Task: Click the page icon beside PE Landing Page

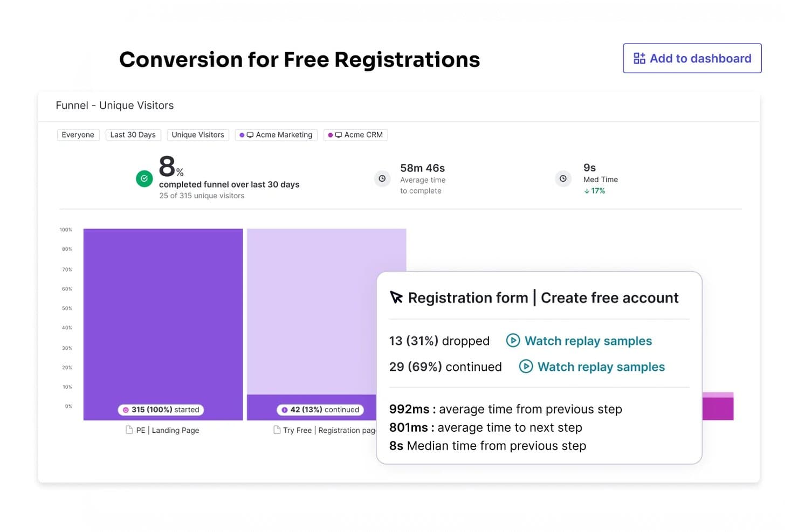Action: (x=129, y=430)
